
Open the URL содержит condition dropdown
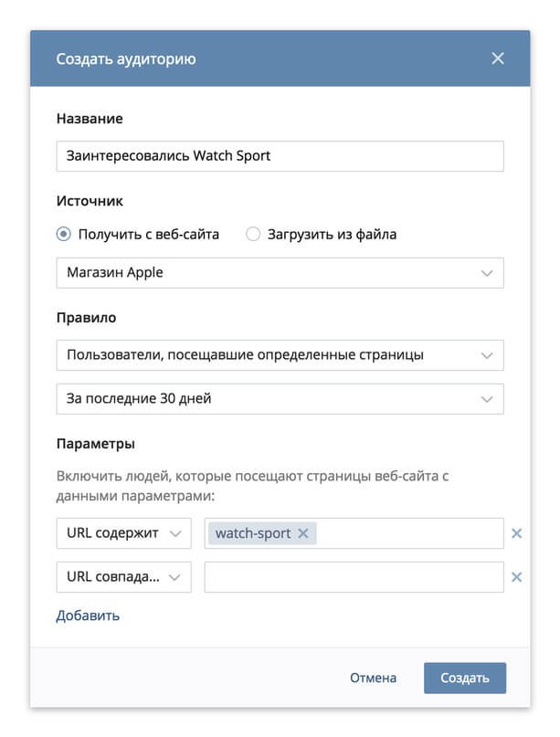tap(123, 533)
